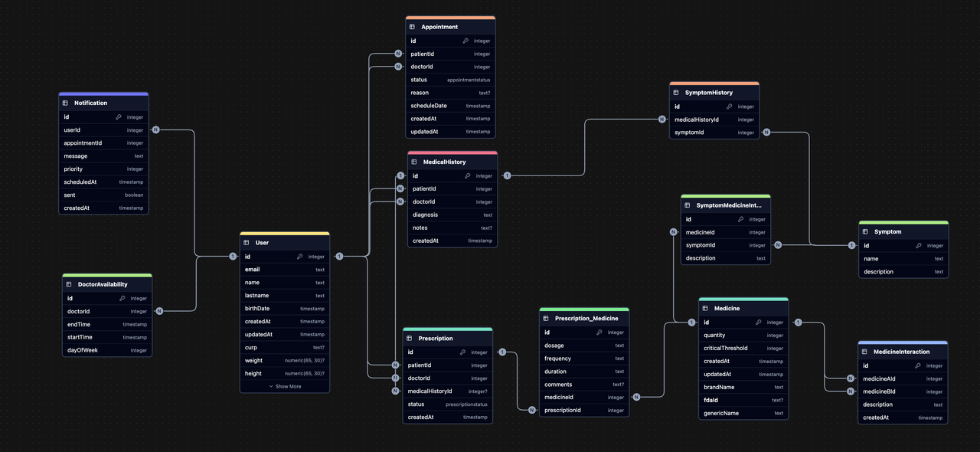The image size is (980, 452).
Task: Select the reason field in Appointment table
Action: [x=450, y=93]
